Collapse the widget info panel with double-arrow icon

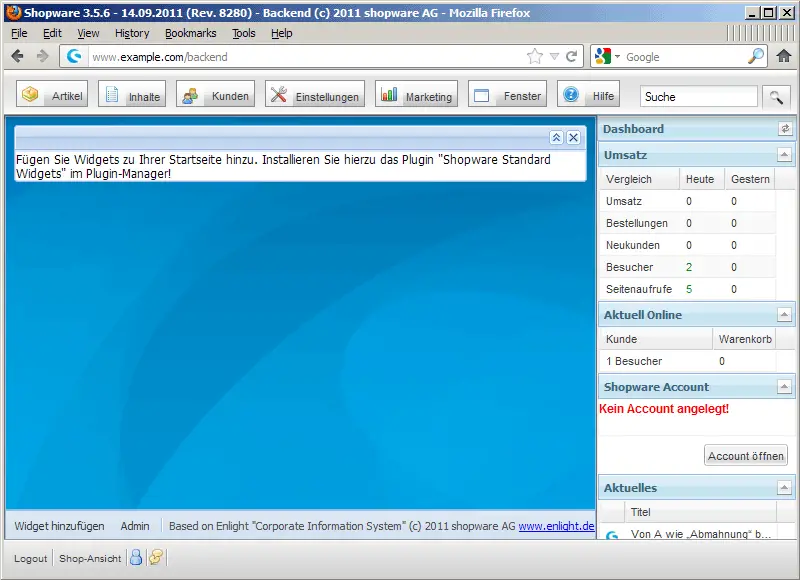pyautogui.click(x=556, y=137)
